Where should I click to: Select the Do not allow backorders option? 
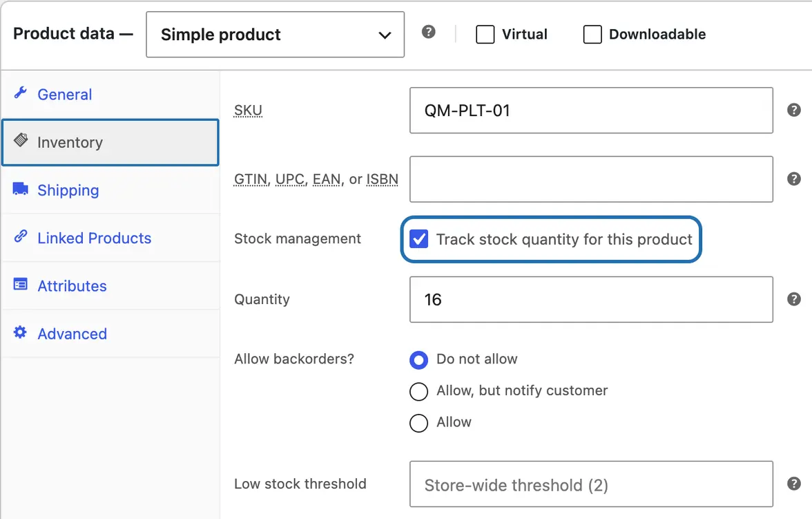419,360
